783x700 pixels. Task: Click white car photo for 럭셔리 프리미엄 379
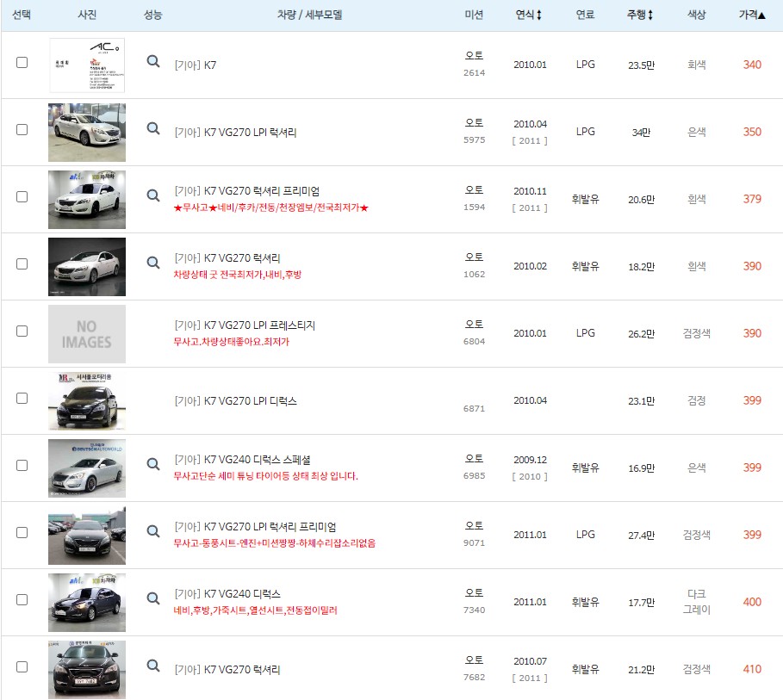coord(87,200)
